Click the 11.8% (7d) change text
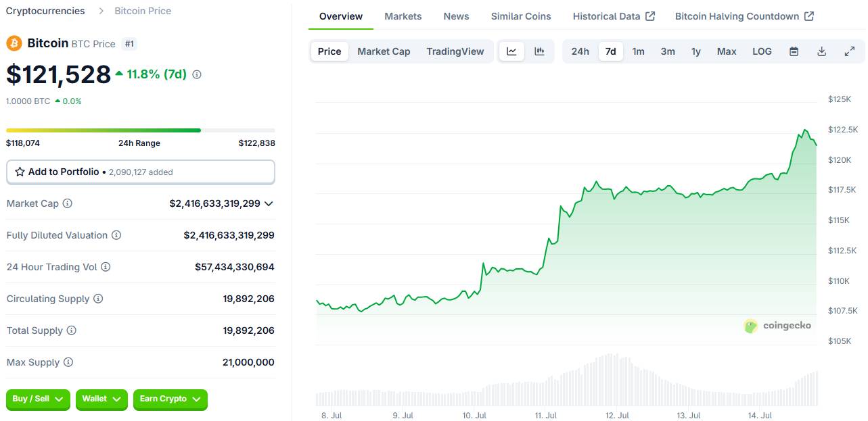The image size is (868, 421). pyautogui.click(x=156, y=74)
